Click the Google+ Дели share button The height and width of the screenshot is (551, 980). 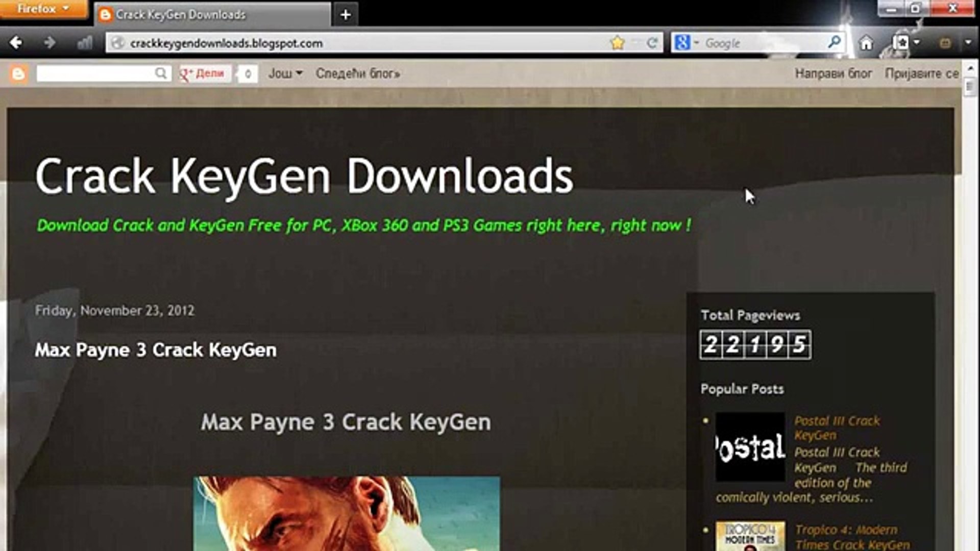coord(204,73)
